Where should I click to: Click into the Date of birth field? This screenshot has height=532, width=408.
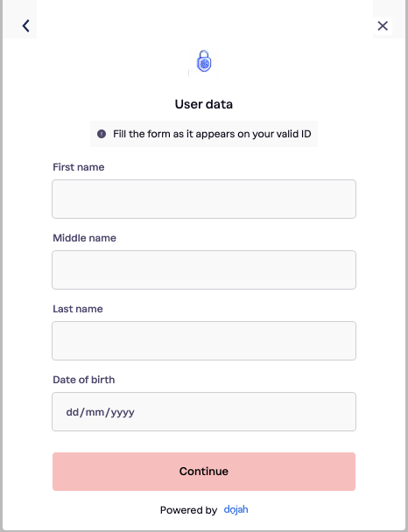pyautogui.click(x=204, y=411)
